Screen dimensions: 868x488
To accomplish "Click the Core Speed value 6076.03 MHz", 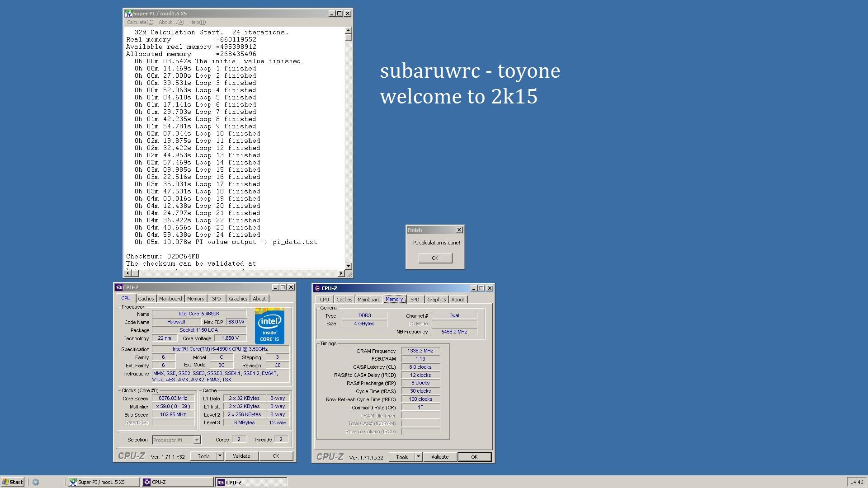I will pos(173,399).
